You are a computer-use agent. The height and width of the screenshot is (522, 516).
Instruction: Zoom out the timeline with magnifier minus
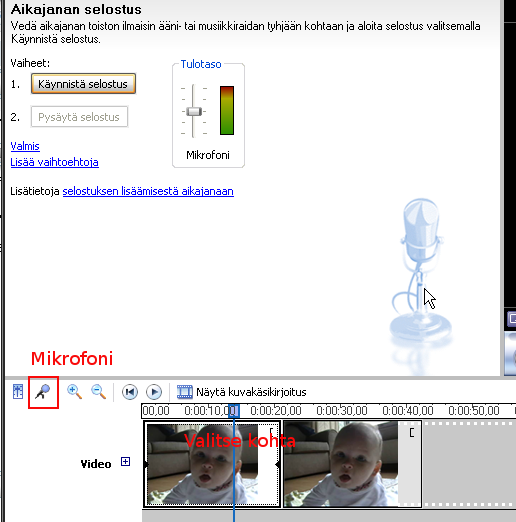tap(99, 392)
